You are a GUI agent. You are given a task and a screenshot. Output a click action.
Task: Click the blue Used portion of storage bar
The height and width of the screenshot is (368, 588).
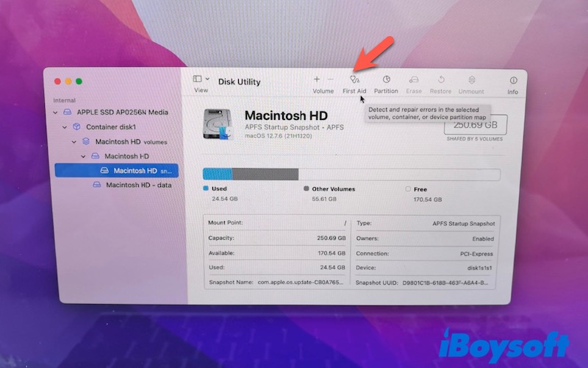pos(218,174)
